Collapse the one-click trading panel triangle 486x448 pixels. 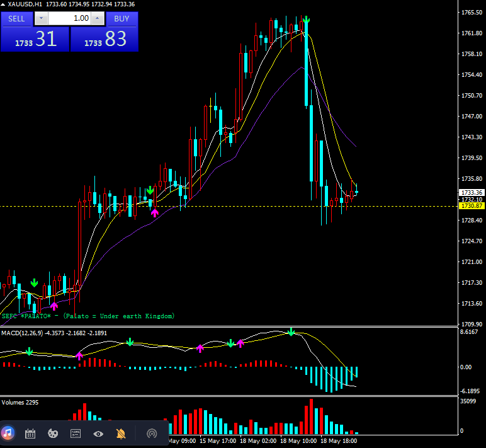[4, 5]
